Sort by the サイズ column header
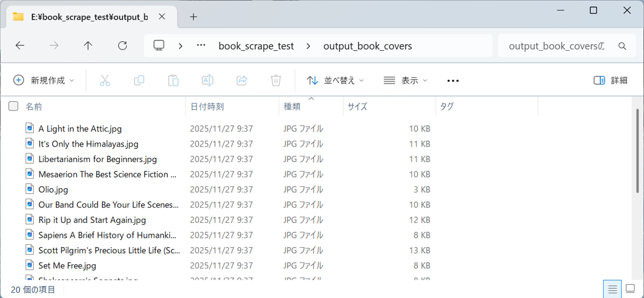Image resolution: width=644 pixels, height=298 pixels. pos(390,106)
